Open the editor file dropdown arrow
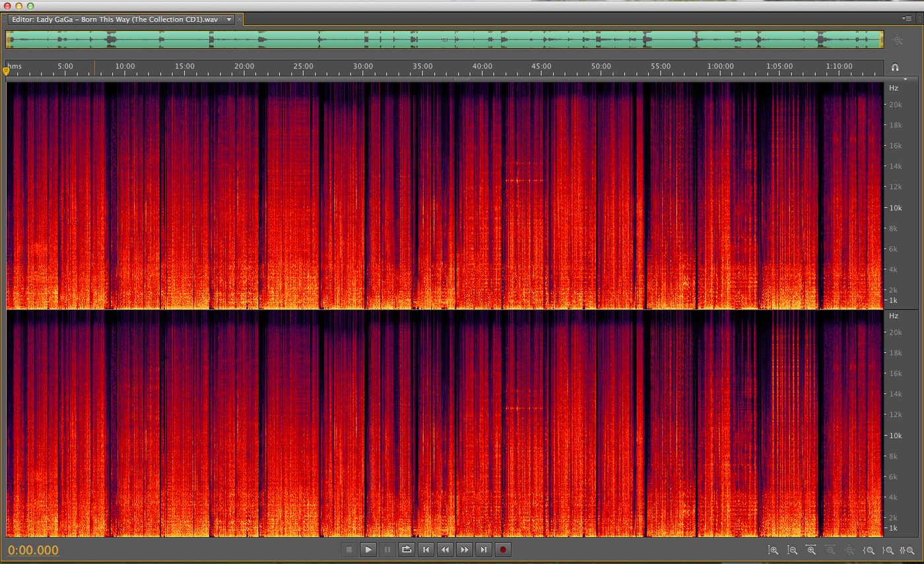Screen dimensions: 924x564 click(x=229, y=19)
